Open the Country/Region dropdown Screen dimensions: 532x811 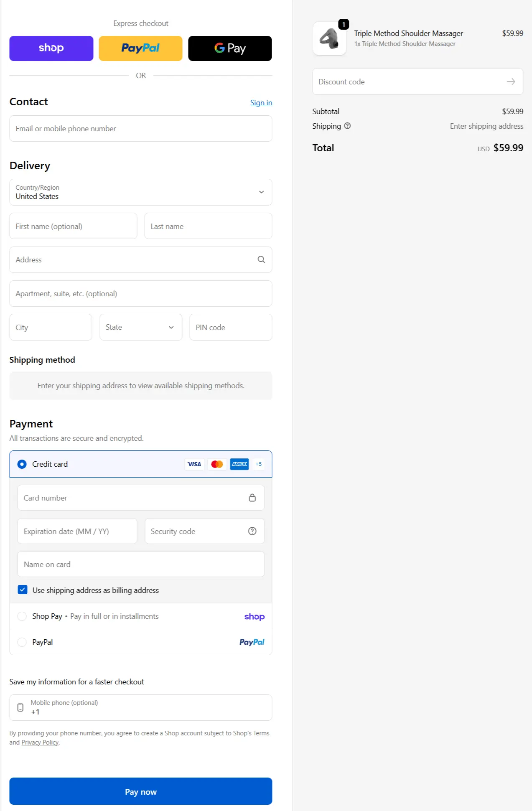[x=140, y=192]
